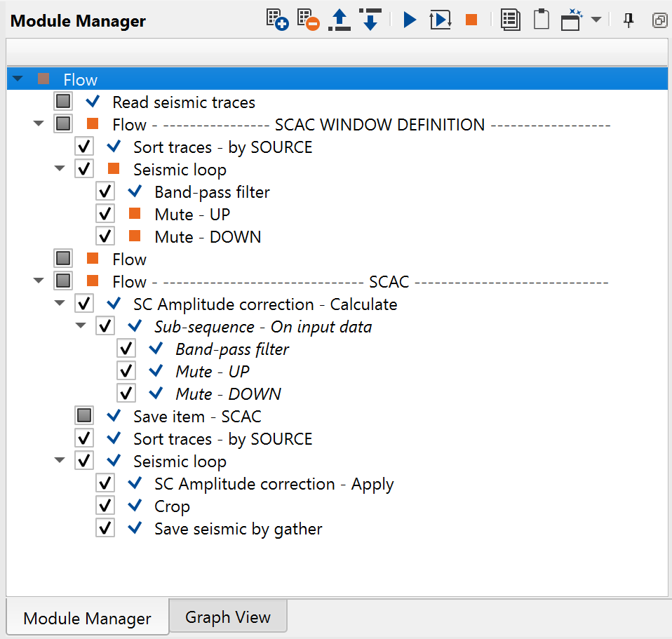The width and height of the screenshot is (672, 639).
Task: Click the copy modules icon
Action: 511,20
